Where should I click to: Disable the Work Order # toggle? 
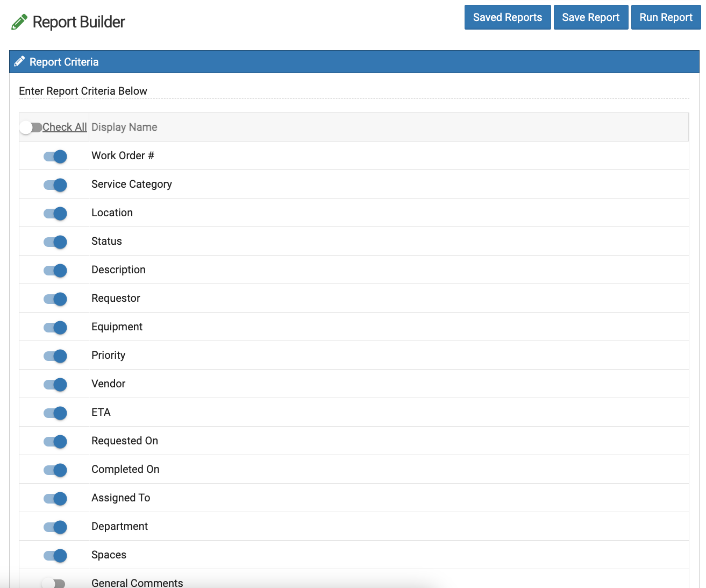pyautogui.click(x=55, y=156)
